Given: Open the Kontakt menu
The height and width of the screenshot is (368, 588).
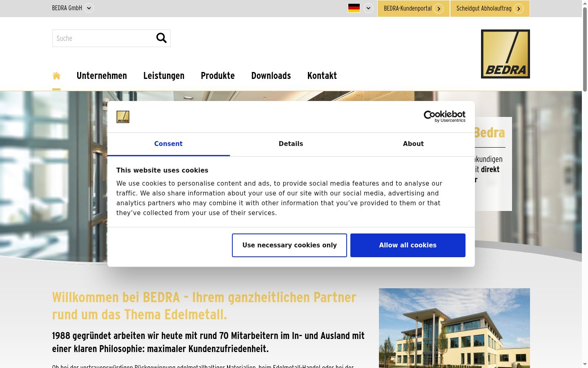Looking at the screenshot, I should (322, 76).
